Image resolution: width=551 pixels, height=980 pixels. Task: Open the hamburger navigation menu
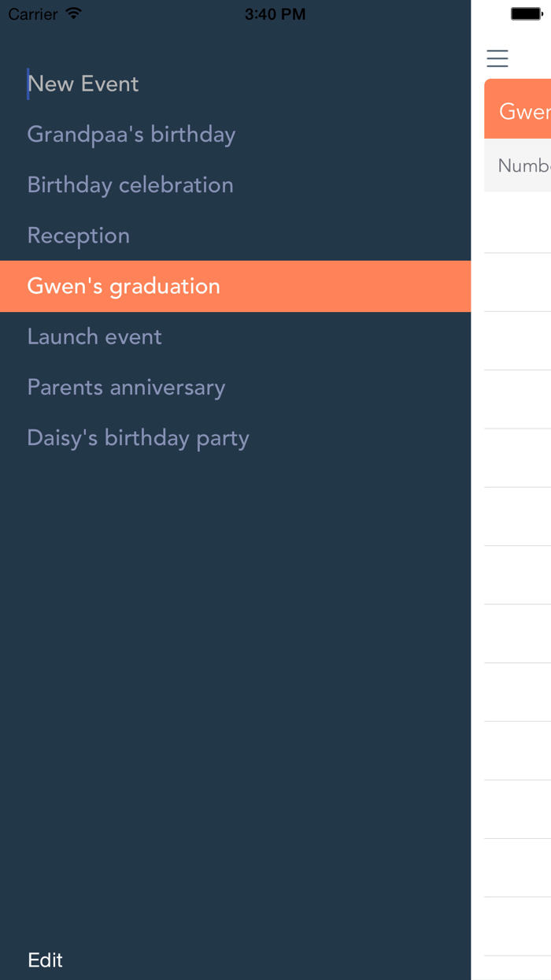coord(497,58)
